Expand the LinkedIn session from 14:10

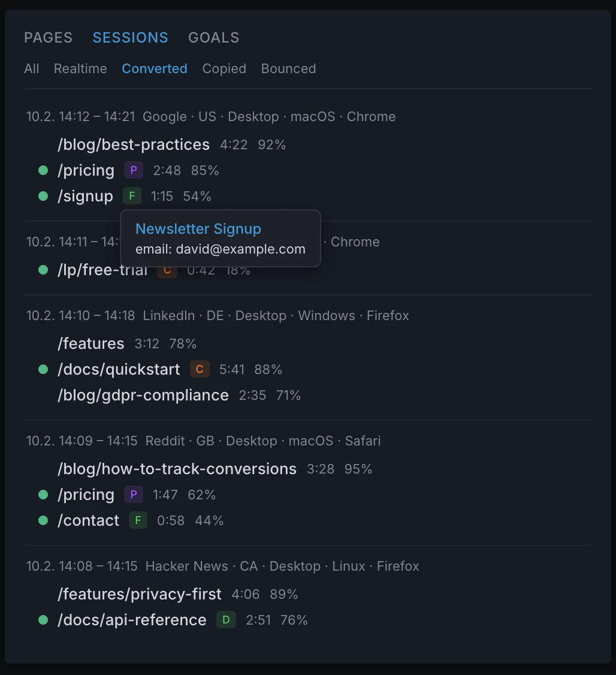pos(216,315)
